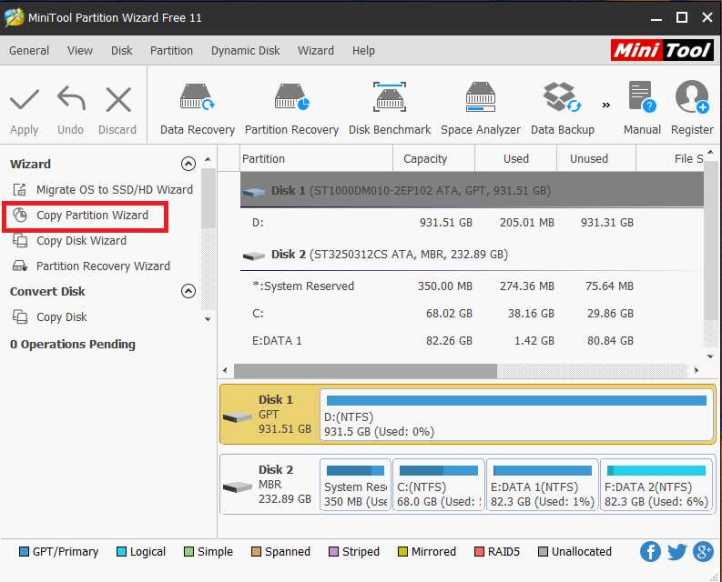Select D:(NTFS) block in disk map
722x582 pixels.
(x=517, y=414)
